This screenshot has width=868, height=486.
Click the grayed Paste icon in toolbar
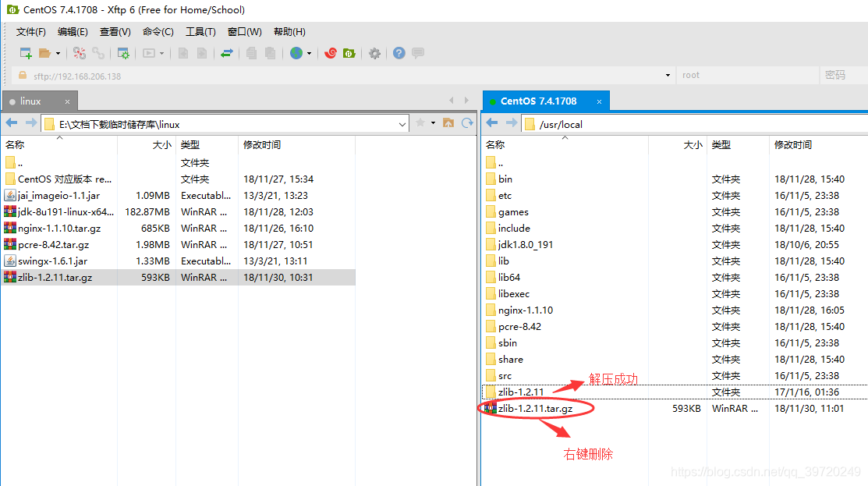click(x=270, y=53)
